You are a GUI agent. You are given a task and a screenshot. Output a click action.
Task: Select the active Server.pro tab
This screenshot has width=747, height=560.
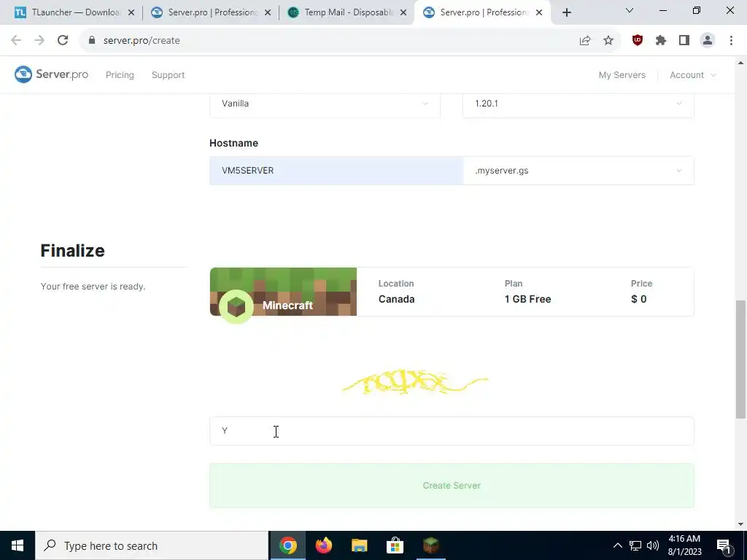482,12
